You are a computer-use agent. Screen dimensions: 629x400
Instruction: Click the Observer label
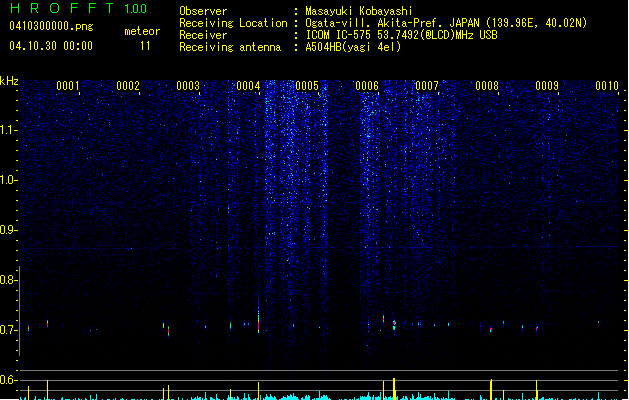203,11
